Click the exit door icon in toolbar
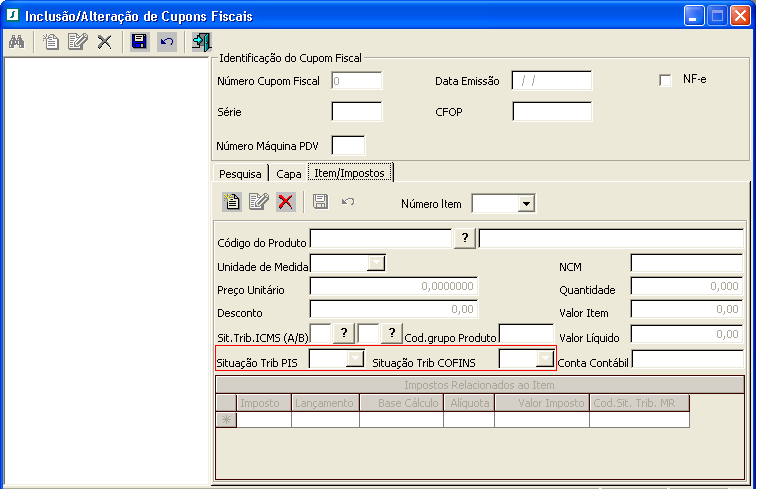Viewport: 758px width, 489px height. (201, 42)
